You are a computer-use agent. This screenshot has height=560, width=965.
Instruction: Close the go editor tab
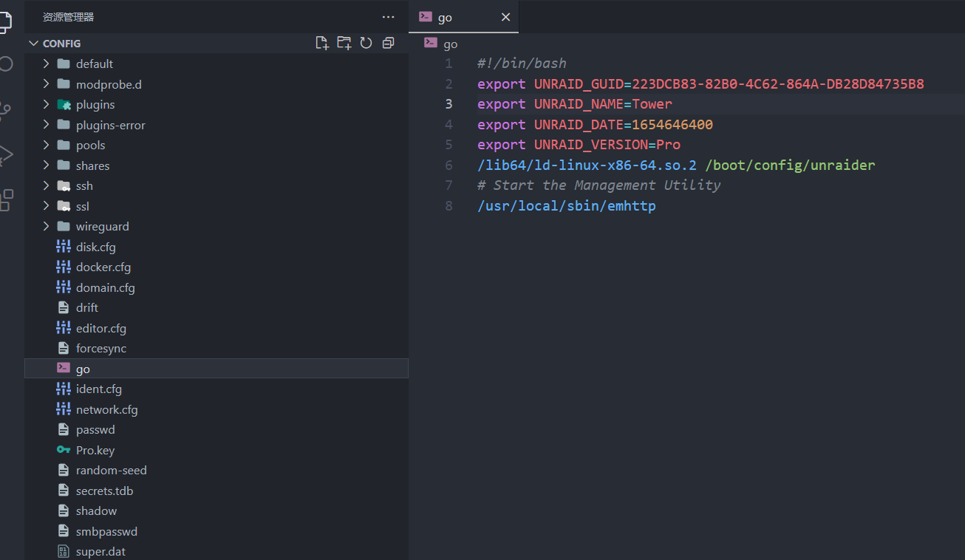(505, 17)
